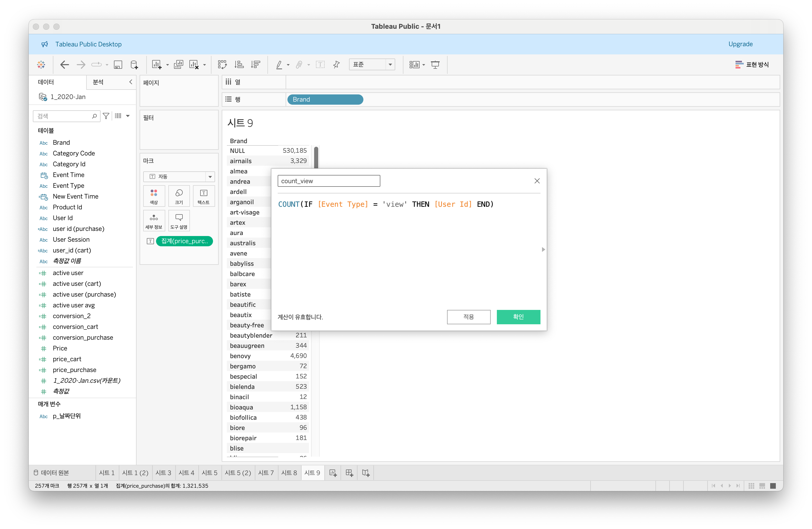This screenshot has width=812, height=529.
Task: Click the save workbook icon
Action: pos(118,64)
